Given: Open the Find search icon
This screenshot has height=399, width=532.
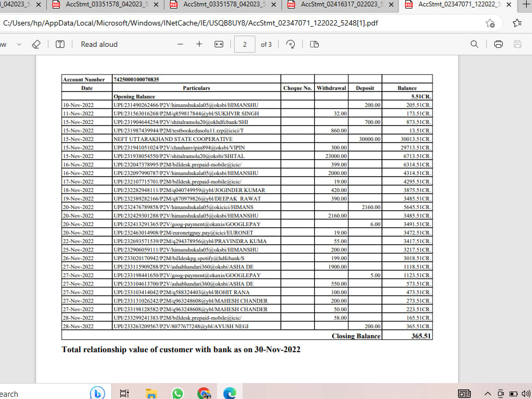Looking at the screenshot, I should pos(475,45).
